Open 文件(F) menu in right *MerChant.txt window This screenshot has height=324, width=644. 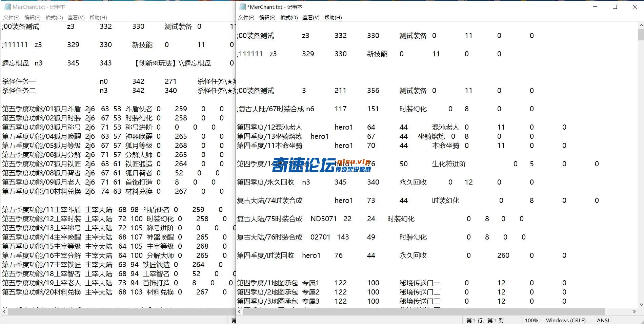[246, 17]
